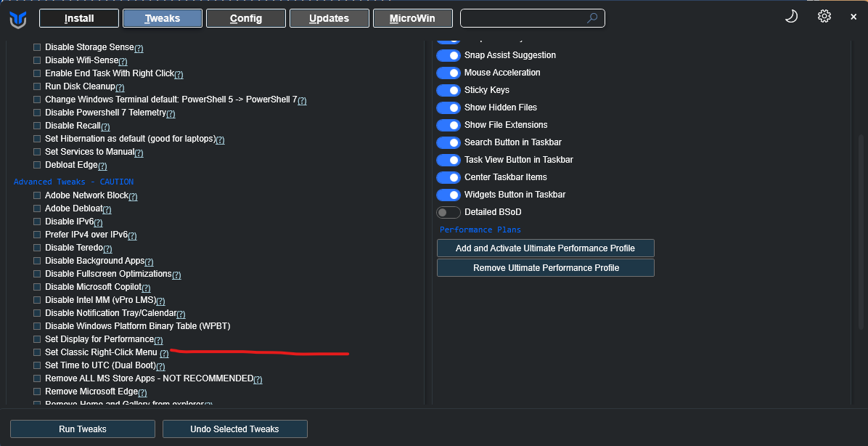Check the Disable IPv6 checkbox
The image size is (868, 446).
coord(37,222)
